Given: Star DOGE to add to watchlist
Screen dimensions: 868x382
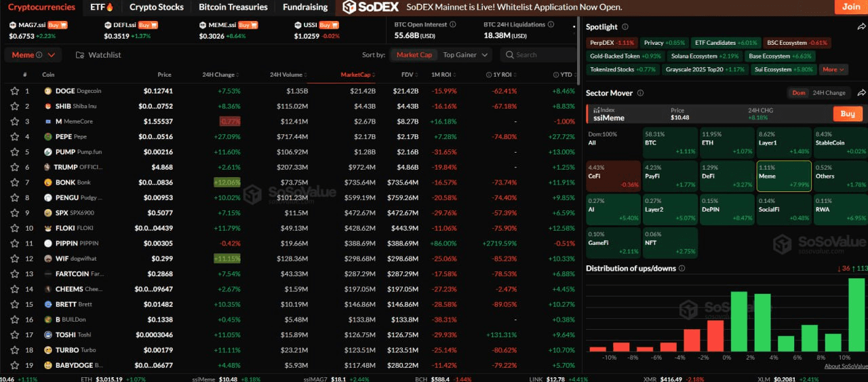Looking at the screenshot, I should click(14, 91).
